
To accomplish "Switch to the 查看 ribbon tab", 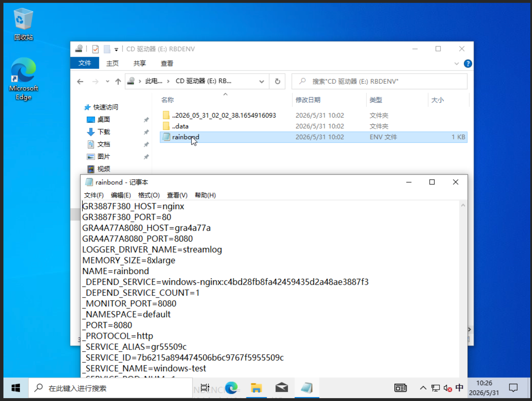I will coord(167,63).
